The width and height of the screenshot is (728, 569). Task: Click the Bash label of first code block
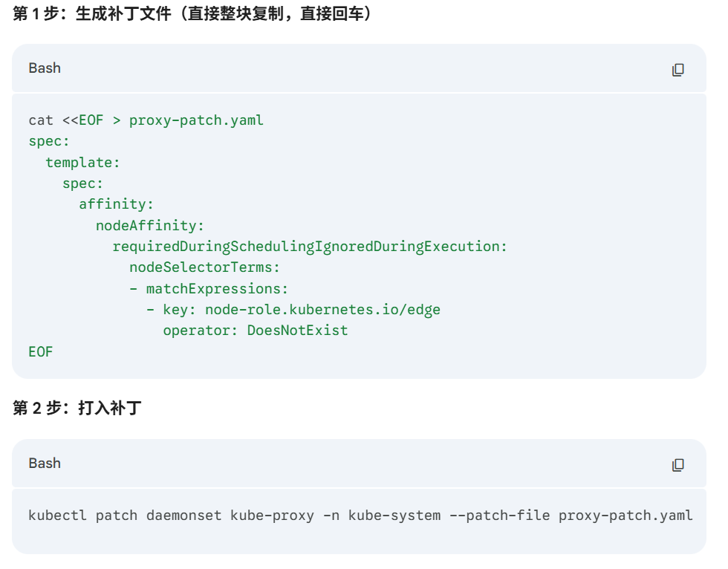pos(45,68)
